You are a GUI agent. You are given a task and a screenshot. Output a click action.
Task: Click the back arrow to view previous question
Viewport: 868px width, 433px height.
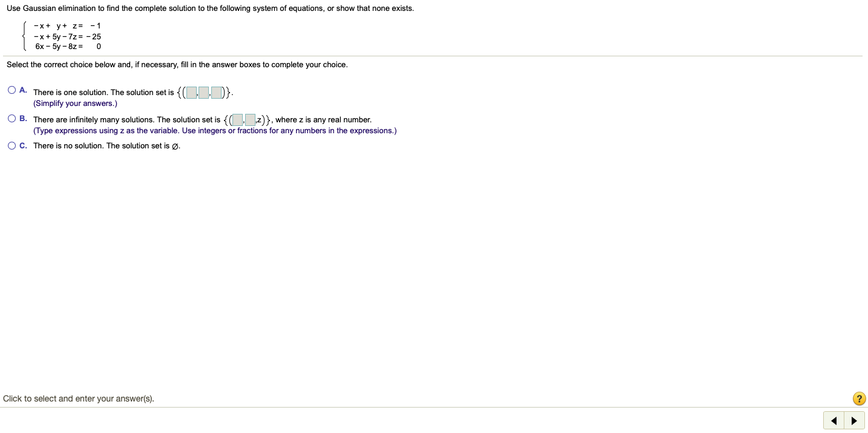click(833, 420)
